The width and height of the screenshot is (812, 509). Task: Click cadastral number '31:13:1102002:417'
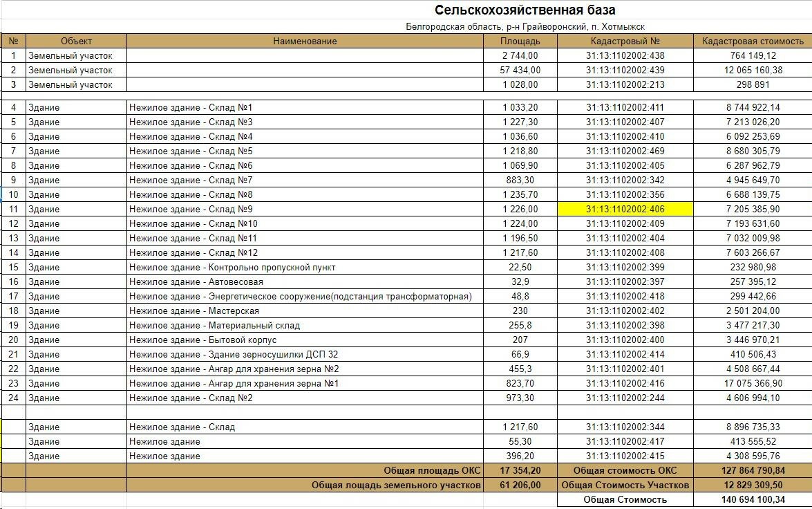pyautogui.click(x=625, y=441)
